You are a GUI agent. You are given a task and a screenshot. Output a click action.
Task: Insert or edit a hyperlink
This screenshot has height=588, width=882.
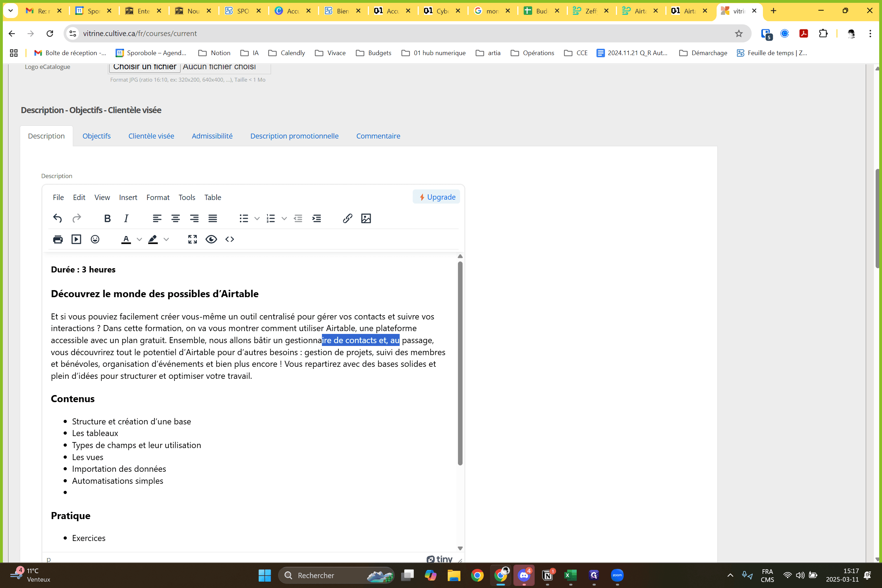(348, 218)
